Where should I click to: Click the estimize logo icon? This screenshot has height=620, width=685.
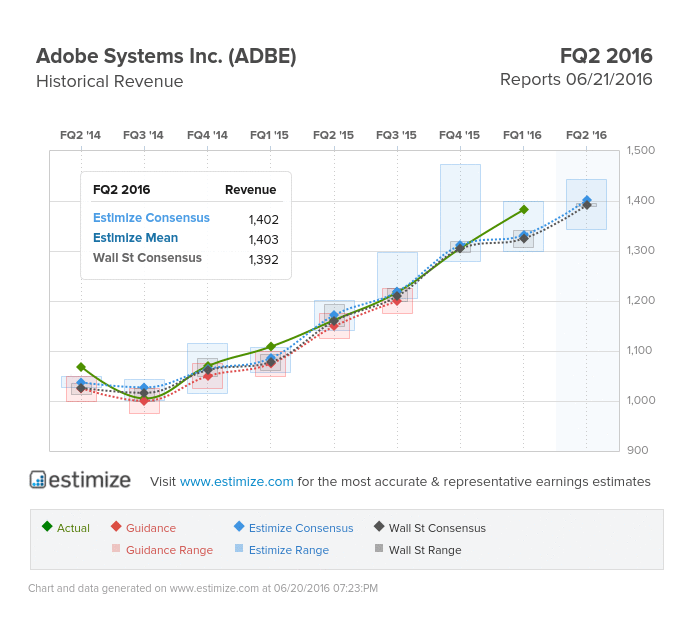(x=38, y=479)
